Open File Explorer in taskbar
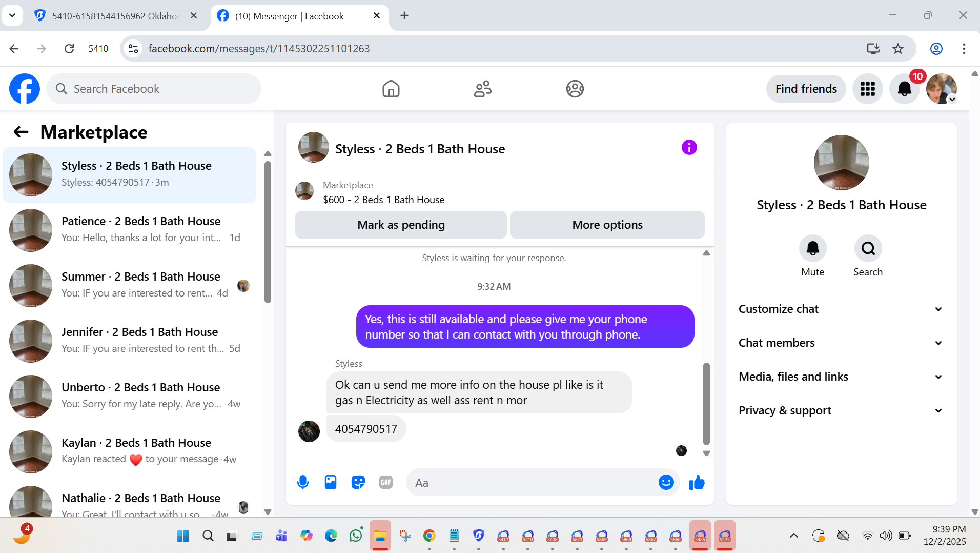980x553 pixels. coord(380,536)
